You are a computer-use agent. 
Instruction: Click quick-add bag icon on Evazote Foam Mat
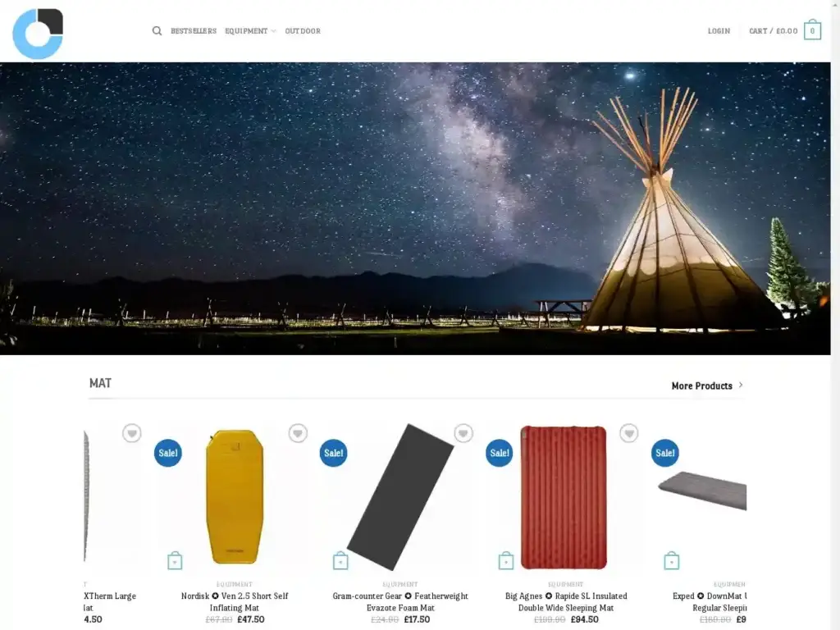340,561
